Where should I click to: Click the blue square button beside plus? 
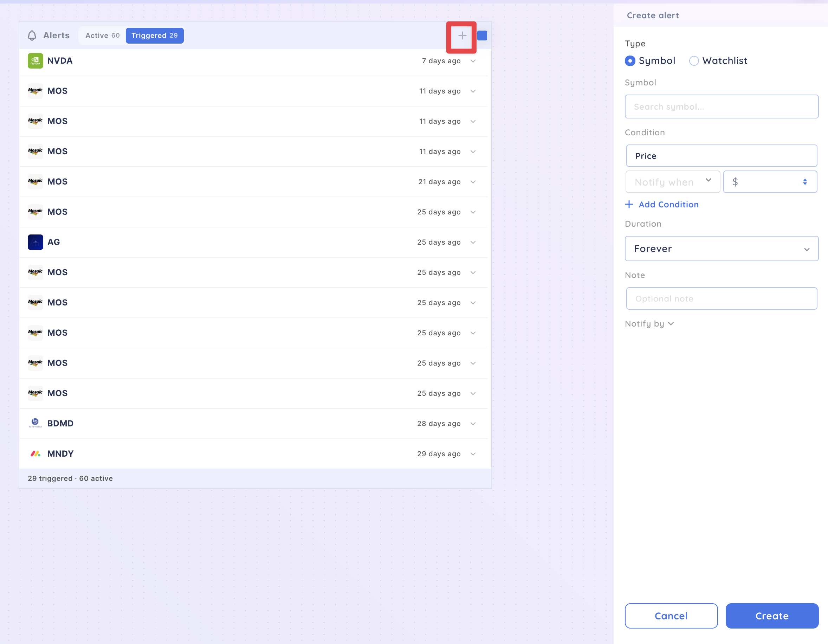coord(482,36)
